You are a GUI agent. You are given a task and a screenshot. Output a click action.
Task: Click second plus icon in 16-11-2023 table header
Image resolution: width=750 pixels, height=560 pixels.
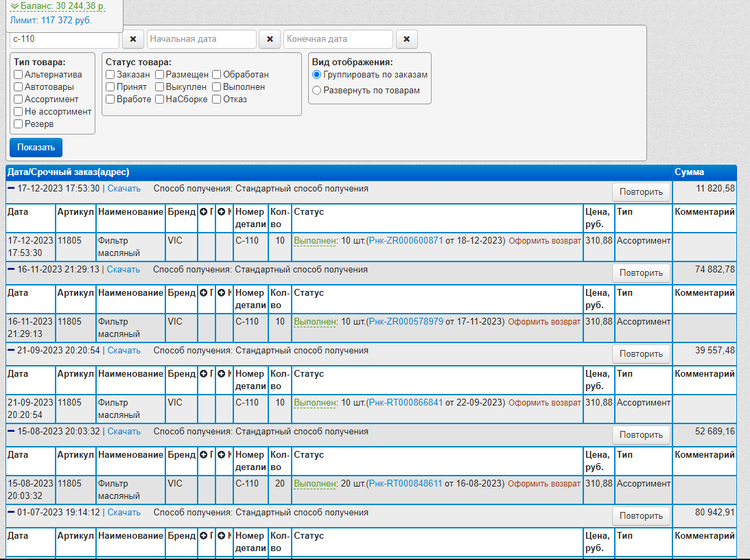[x=222, y=292]
